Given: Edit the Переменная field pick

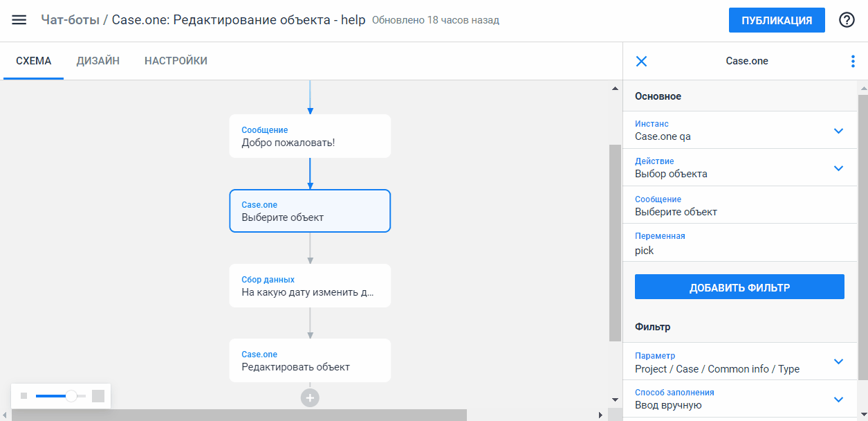Looking at the screenshot, I should point(740,243).
